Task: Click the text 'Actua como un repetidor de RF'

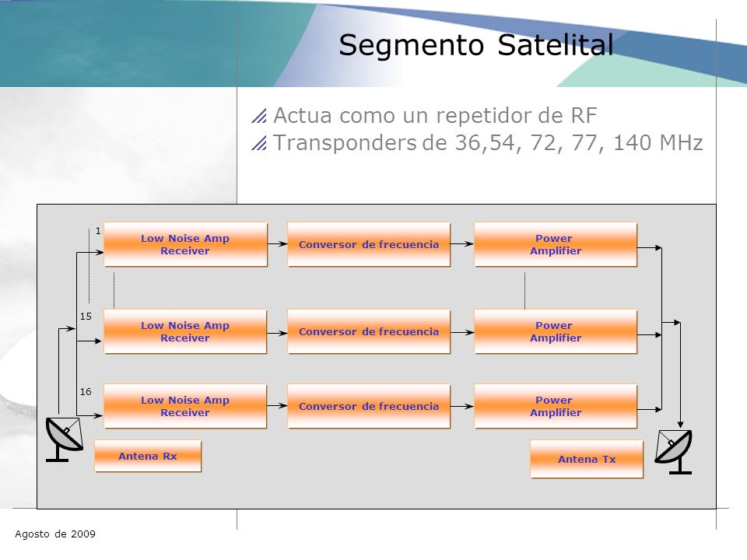Action: coord(435,115)
